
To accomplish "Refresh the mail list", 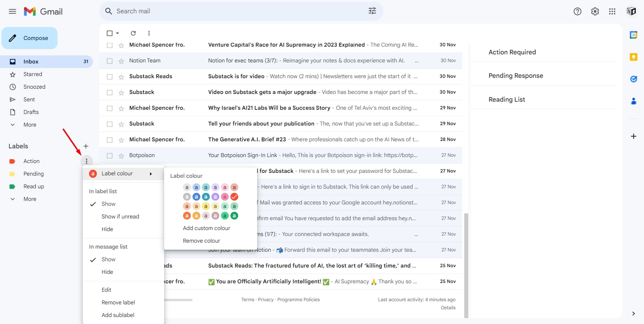I will click(x=133, y=33).
